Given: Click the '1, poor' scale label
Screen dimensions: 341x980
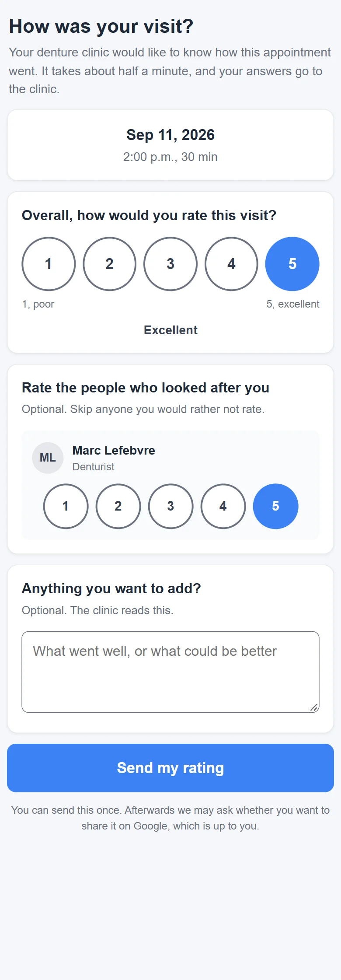Looking at the screenshot, I should click(x=38, y=304).
